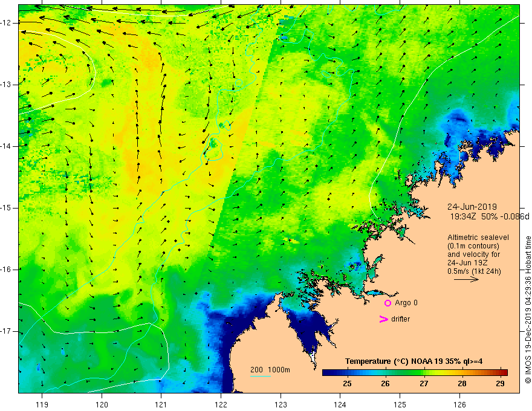Viewport: 532px width, 411px height.
Task: Click the dark red end of color bar
Action: click(505, 372)
